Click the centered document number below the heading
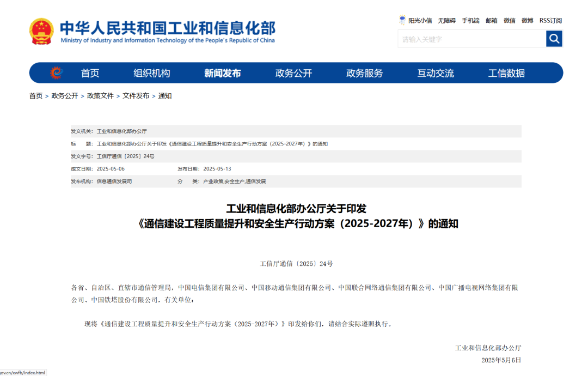Image resolution: width=588 pixels, height=376 pixels. (296, 264)
